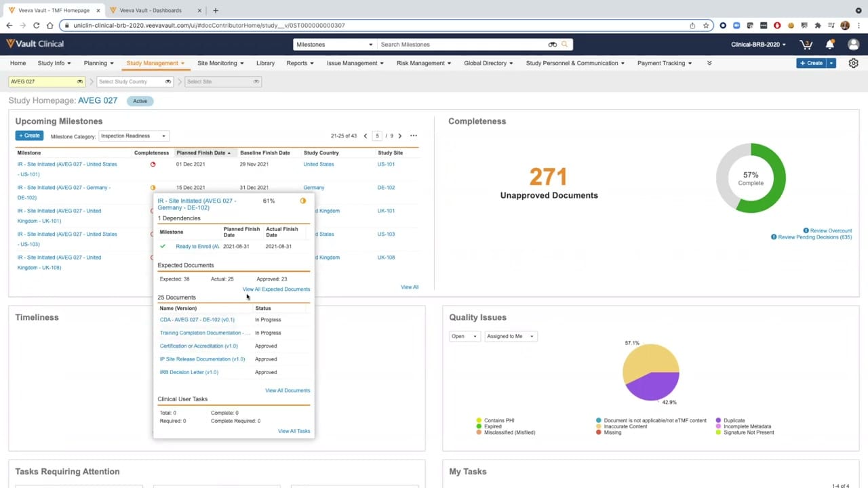Open the Quality Issues Open filter dropdown
The width and height of the screenshot is (868, 488).
[x=465, y=336]
